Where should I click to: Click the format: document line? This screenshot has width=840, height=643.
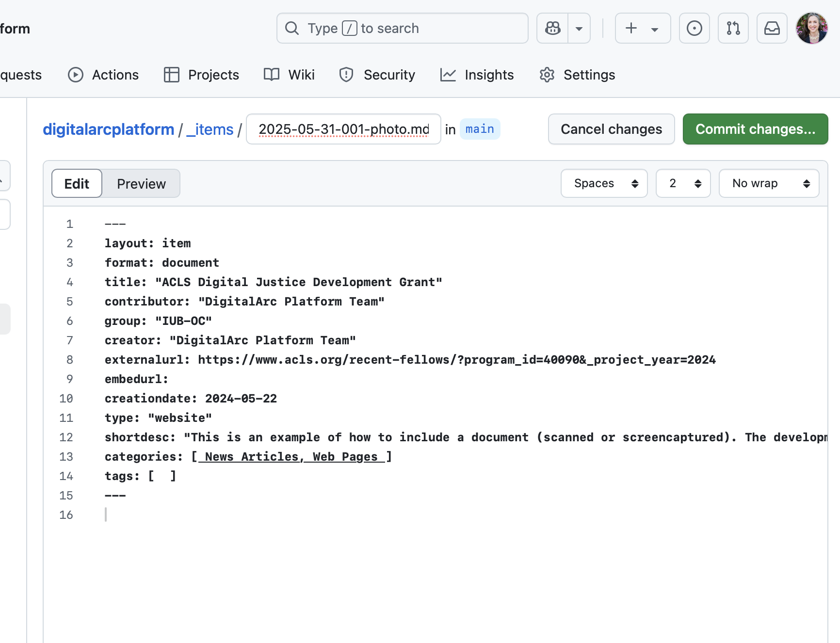[x=162, y=263]
